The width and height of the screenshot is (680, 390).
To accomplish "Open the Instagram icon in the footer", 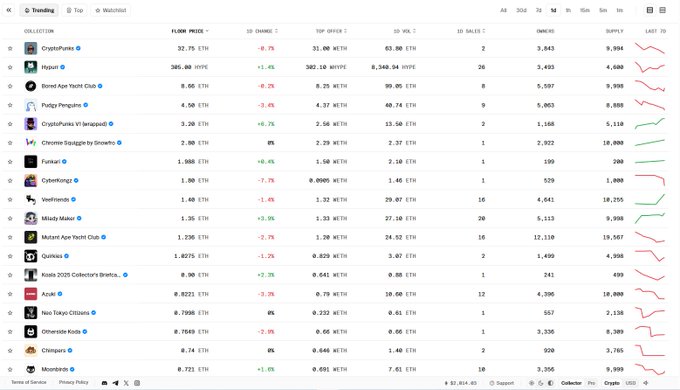I will (137, 383).
